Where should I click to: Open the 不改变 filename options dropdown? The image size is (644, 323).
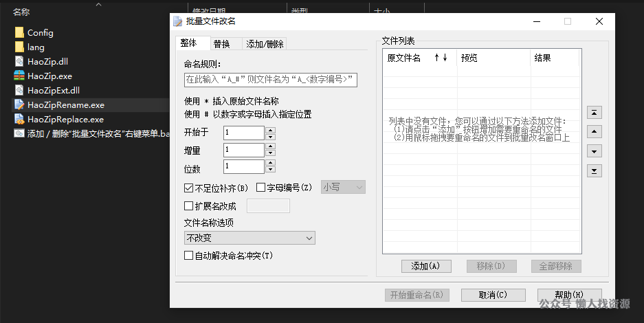click(x=249, y=238)
